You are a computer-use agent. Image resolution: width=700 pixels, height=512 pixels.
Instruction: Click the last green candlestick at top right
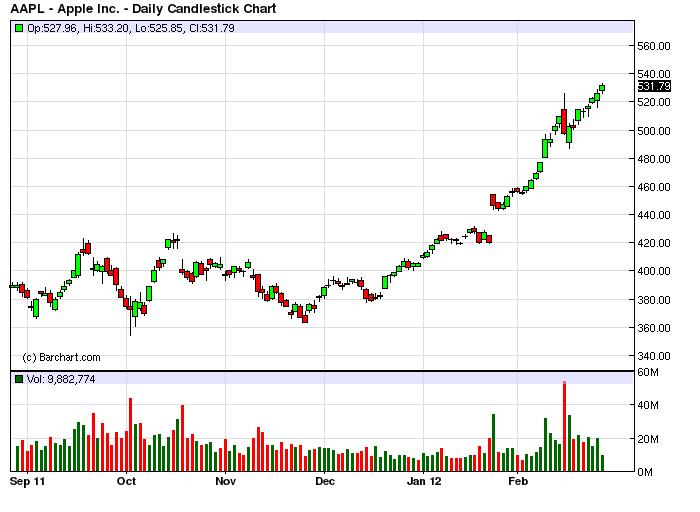click(x=602, y=88)
